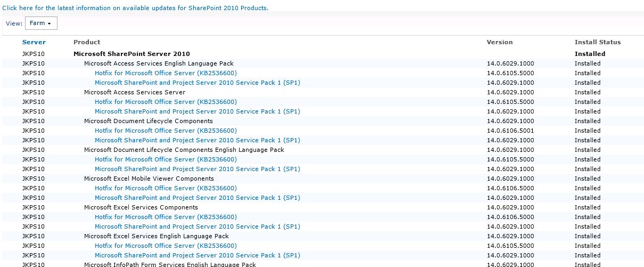644x267 pixels.
Task: Select 'Microsoft Excel Services Components' product name
Action: pyautogui.click(x=141, y=207)
